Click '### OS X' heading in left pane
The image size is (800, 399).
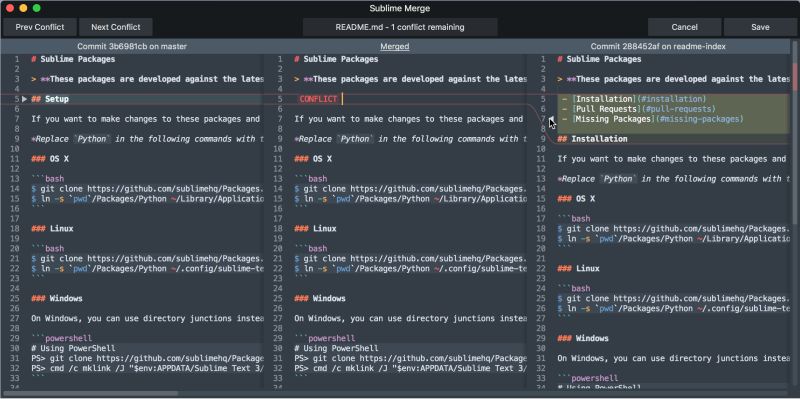click(50, 159)
